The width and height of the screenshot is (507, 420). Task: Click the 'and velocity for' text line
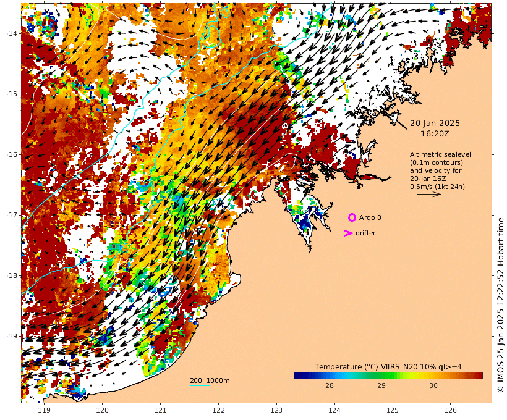pyautogui.click(x=435, y=170)
